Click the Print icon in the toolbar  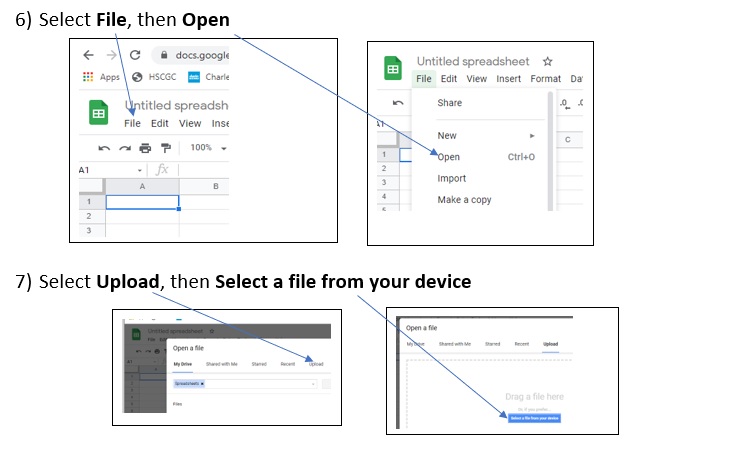(145, 148)
